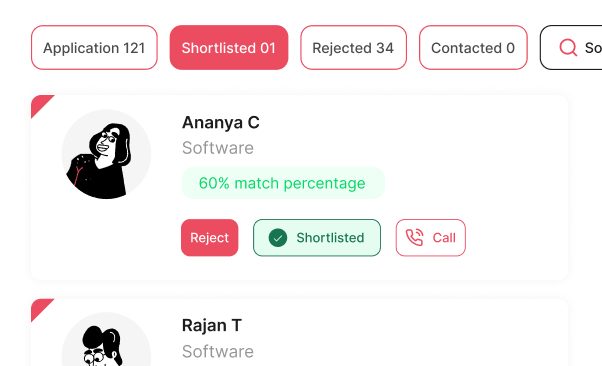Click the magnifier search icon
The height and width of the screenshot is (366, 602).
pos(568,48)
